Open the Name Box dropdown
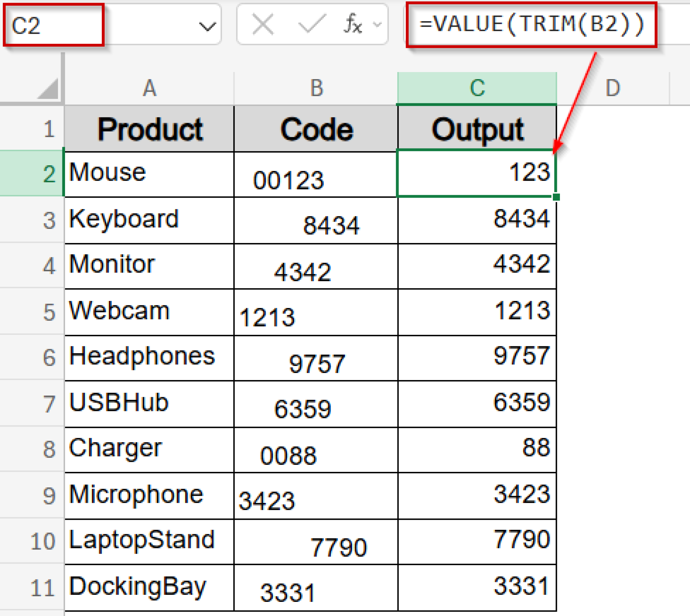The height and width of the screenshot is (616, 690). click(207, 25)
